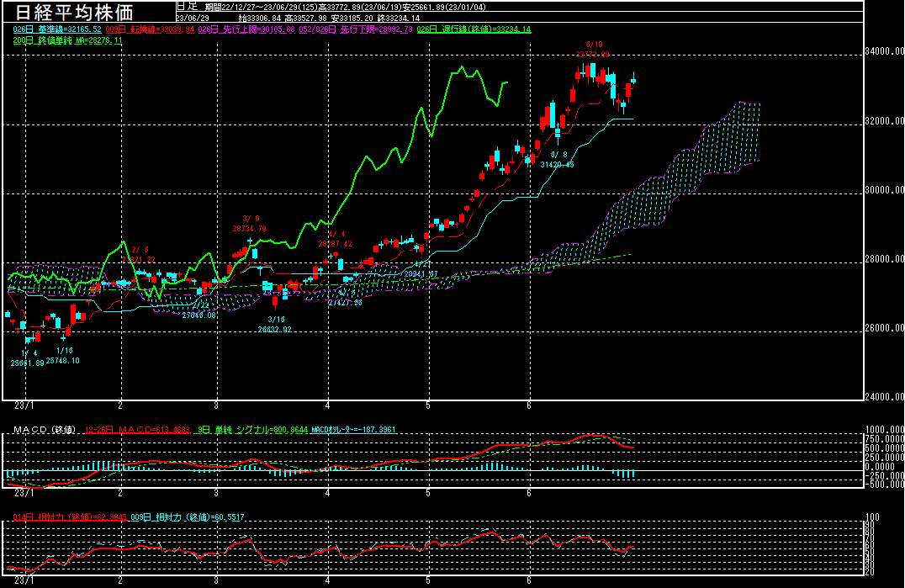Select the MACDオシレーター=-187.3961 legend
The width and height of the screenshot is (905, 588).
tap(353, 430)
